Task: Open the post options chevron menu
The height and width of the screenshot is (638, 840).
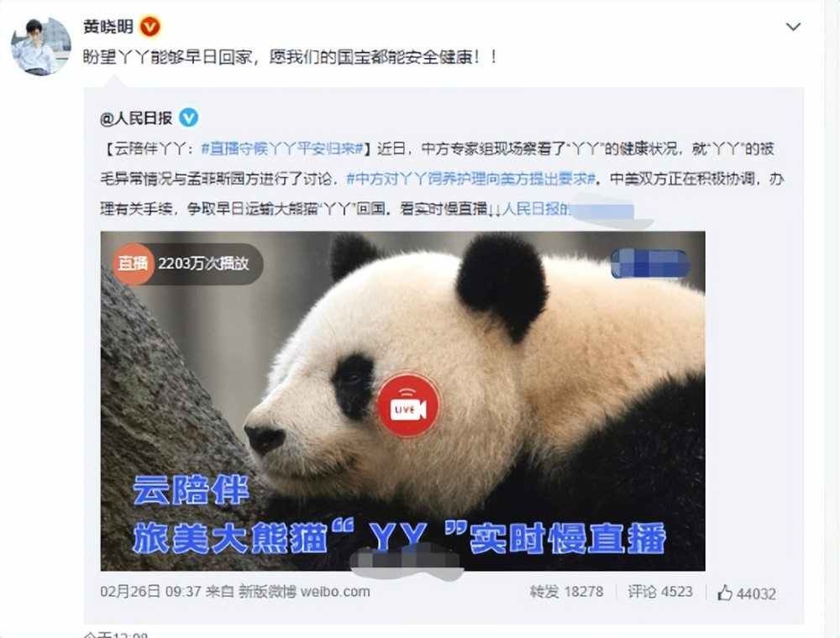Action: click(793, 27)
